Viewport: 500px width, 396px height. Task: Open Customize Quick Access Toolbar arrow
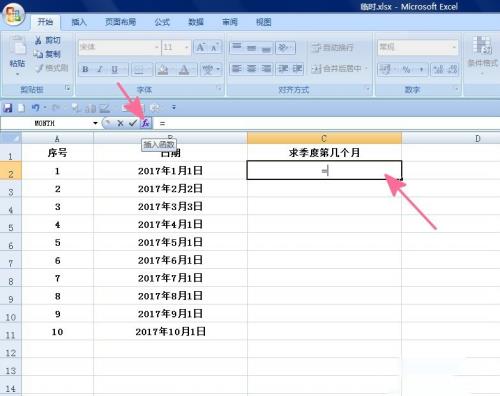[x=174, y=108]
